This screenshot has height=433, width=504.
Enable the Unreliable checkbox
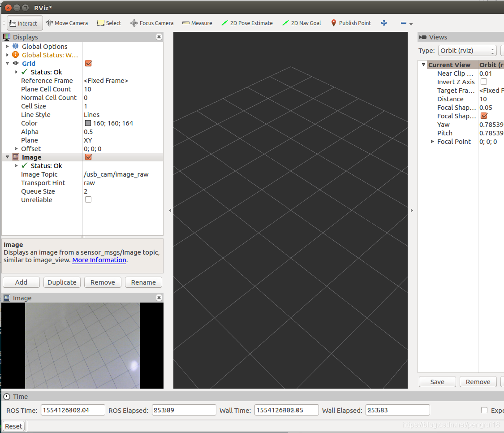[88, 199]
